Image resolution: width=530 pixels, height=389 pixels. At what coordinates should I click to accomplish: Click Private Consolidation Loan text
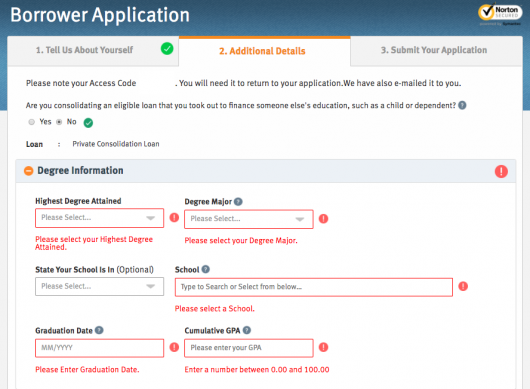tap(116, 144)
